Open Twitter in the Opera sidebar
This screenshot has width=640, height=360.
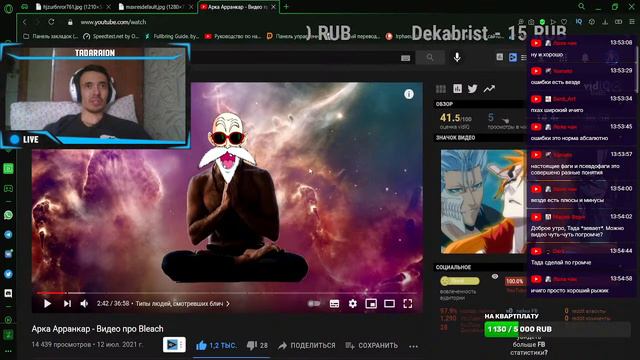pos(8,274)
